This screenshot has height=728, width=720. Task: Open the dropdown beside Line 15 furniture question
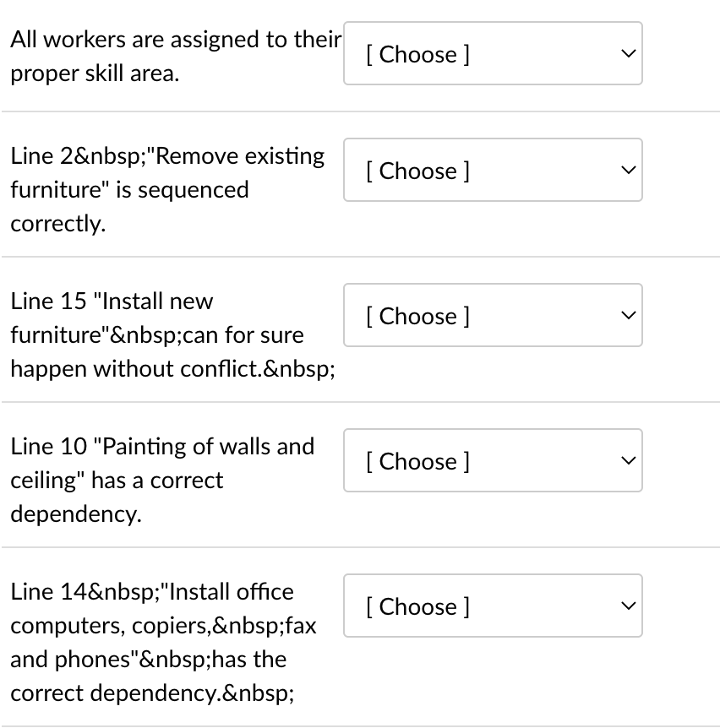click(x=493, y=315)
